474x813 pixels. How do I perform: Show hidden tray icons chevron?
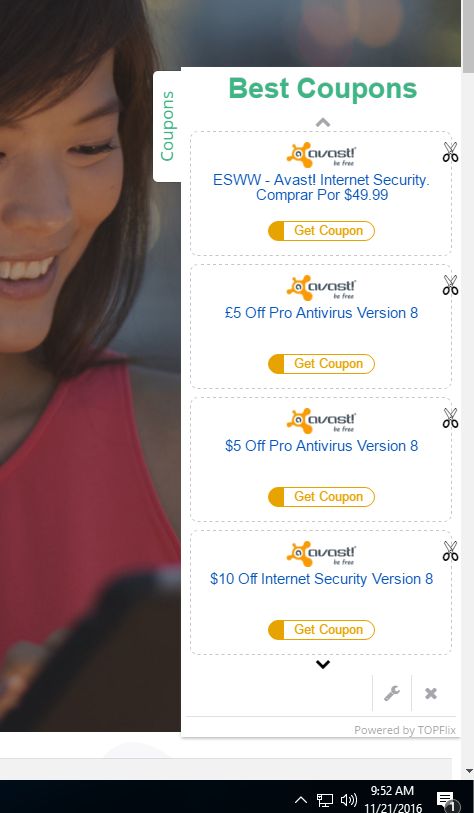pyautogui.click(x=301, y=800)
